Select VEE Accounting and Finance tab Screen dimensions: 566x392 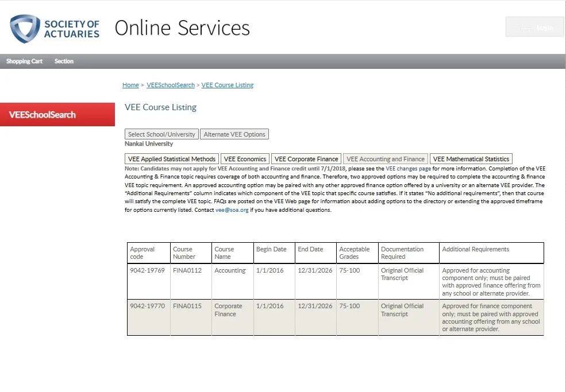point(386,159)
